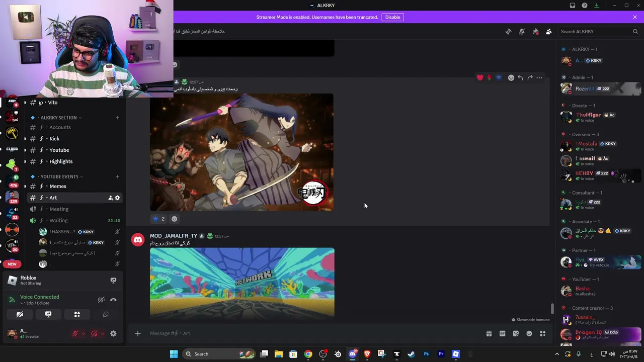The width and height of the screenshot is (644, 362).
Task: Disconnect from the voice channel
Action: tap(113, 300)
